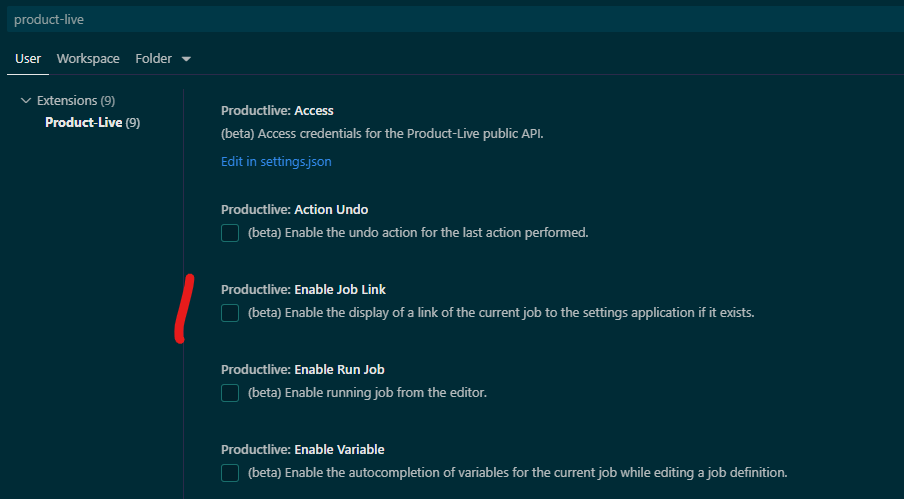
Task: Select Product-Live (9) in the settings tree
Action: click(x=92, y=123)
